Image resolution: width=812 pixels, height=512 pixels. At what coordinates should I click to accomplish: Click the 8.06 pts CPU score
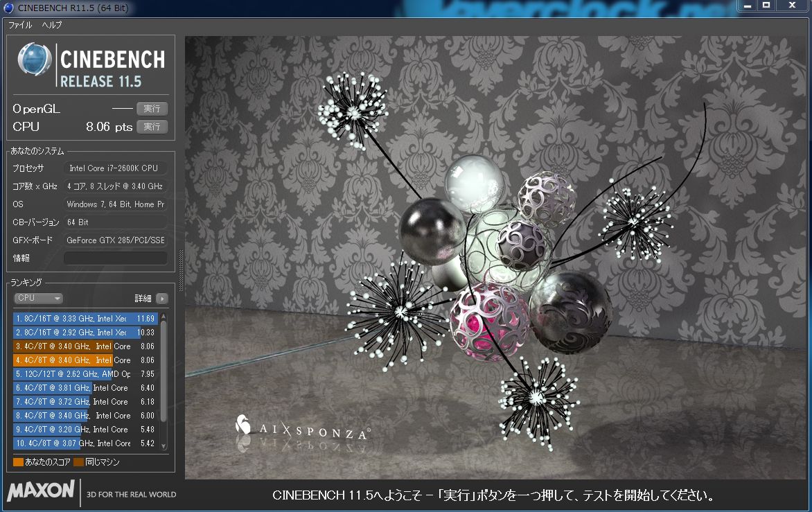(109, 127)
